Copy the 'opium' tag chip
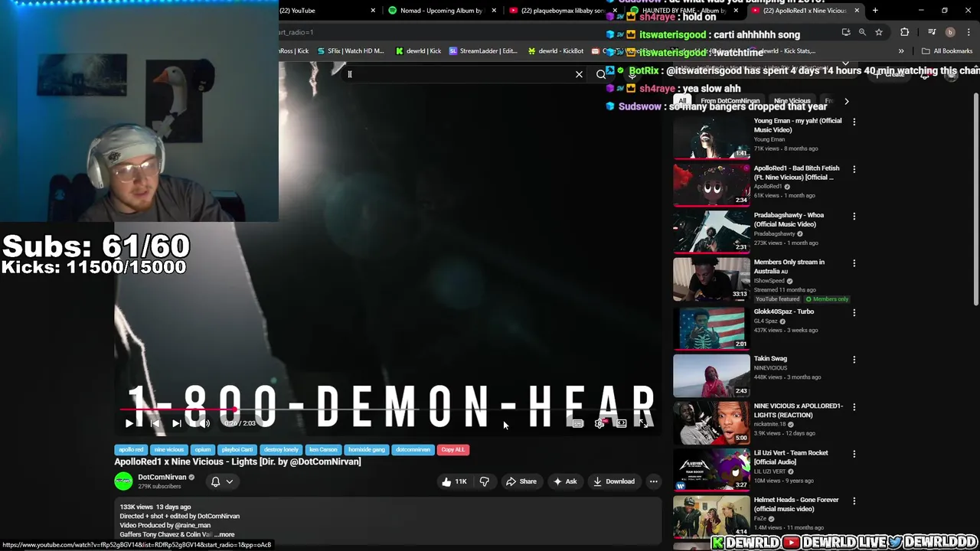 (x=202, y=449)
